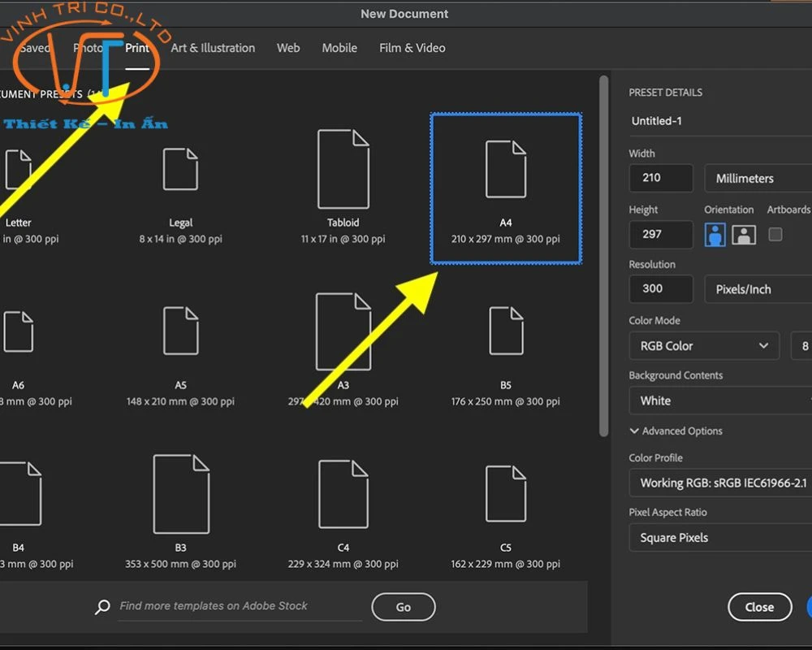Click the '176 x 250 mm @ 300 ppi' text

click(505, 401)
